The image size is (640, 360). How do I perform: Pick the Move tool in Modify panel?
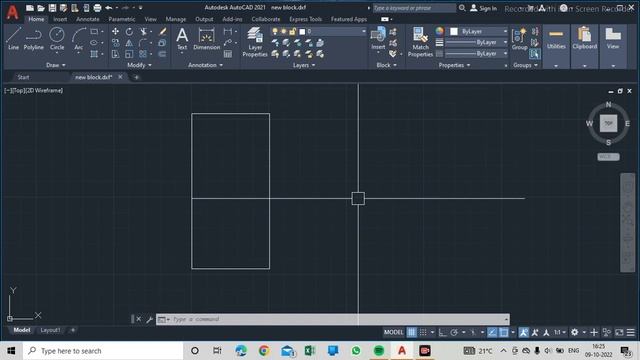[x=116, y=31]
